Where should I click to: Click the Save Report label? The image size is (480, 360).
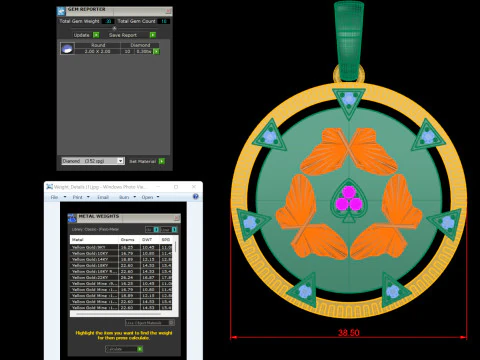pyautogui.click(x=123, y=35)
